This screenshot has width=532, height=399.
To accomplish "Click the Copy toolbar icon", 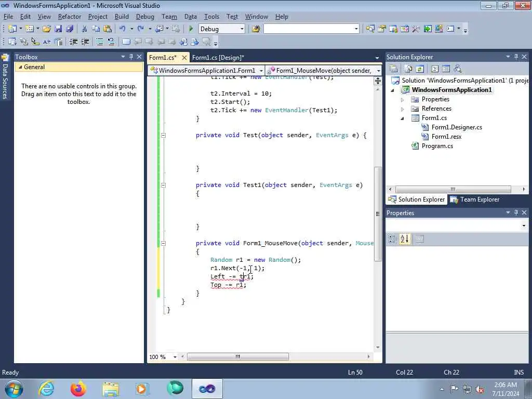I will (x=96, y=29).
